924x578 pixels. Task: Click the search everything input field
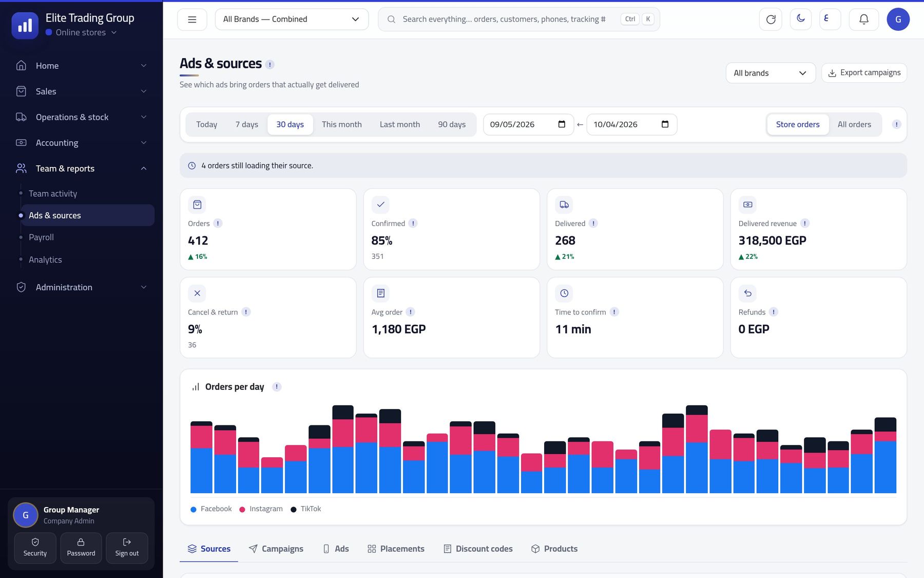tap(518, 20)
